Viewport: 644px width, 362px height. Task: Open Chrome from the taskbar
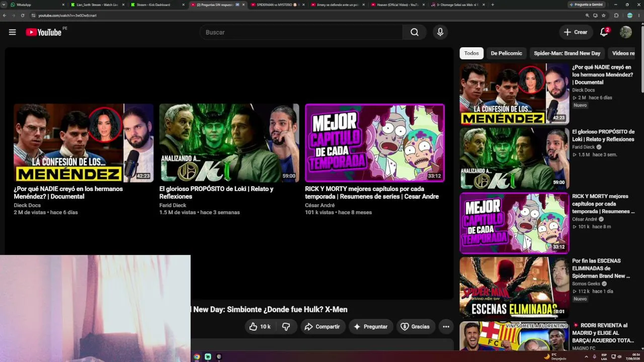point(197,356)
